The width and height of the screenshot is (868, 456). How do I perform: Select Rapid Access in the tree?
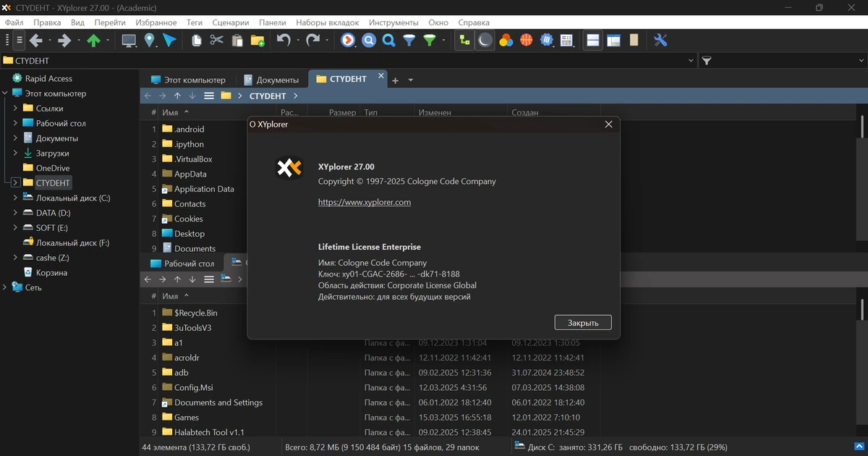pyautogui.click(x=48, y=78)
